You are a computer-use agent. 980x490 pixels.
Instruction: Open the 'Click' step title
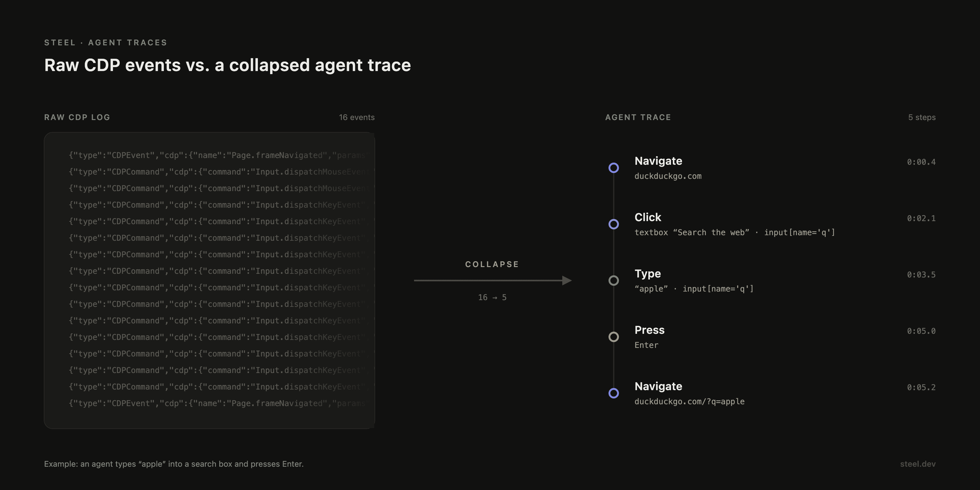click(x=648, y=217)
